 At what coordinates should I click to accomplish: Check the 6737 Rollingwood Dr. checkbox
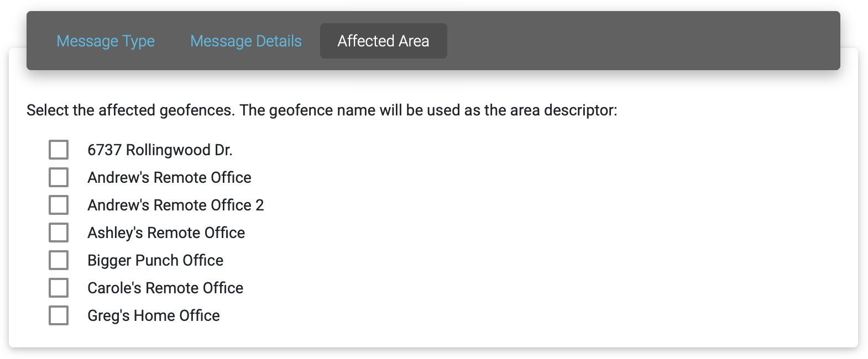59,150
